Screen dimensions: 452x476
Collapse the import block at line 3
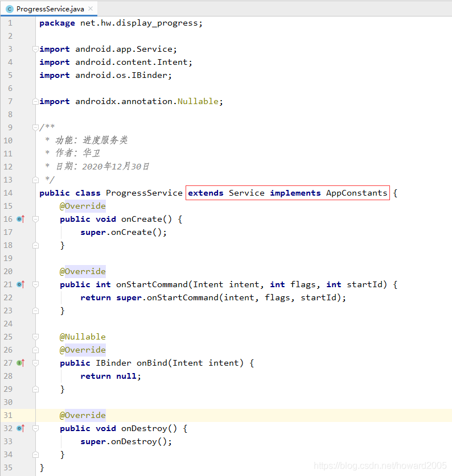[35, 49]
